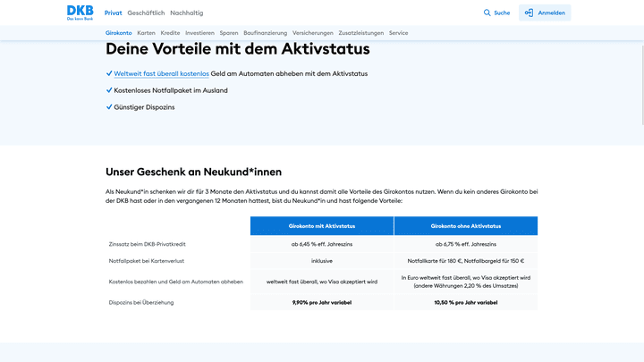
Task: Open the Privat section
Action: [x=113, y=13]
